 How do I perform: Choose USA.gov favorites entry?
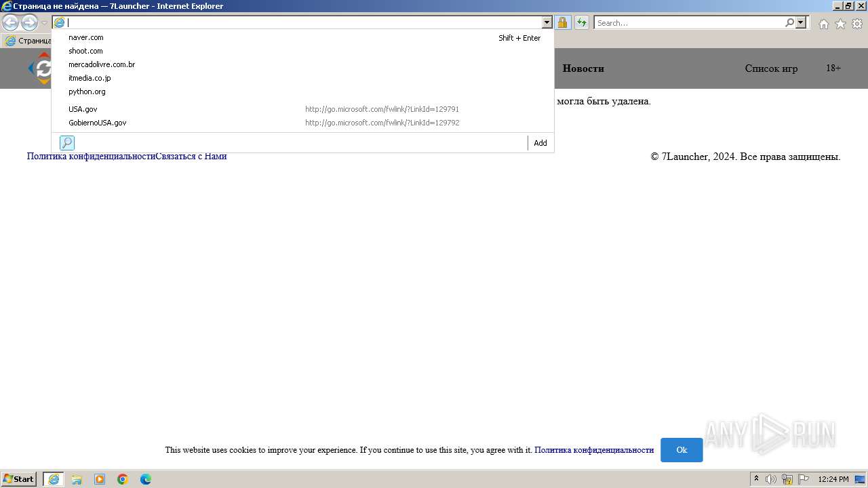pos(303,109)
